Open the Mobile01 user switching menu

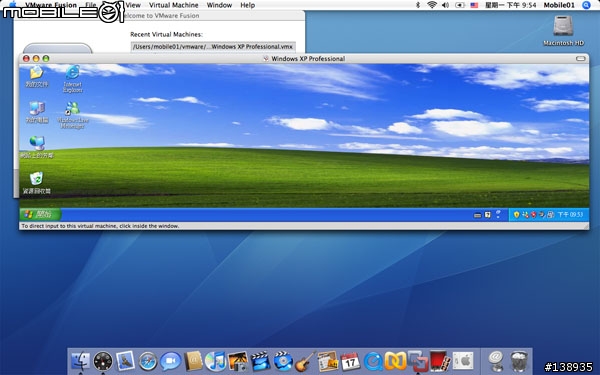pos(559,5)
